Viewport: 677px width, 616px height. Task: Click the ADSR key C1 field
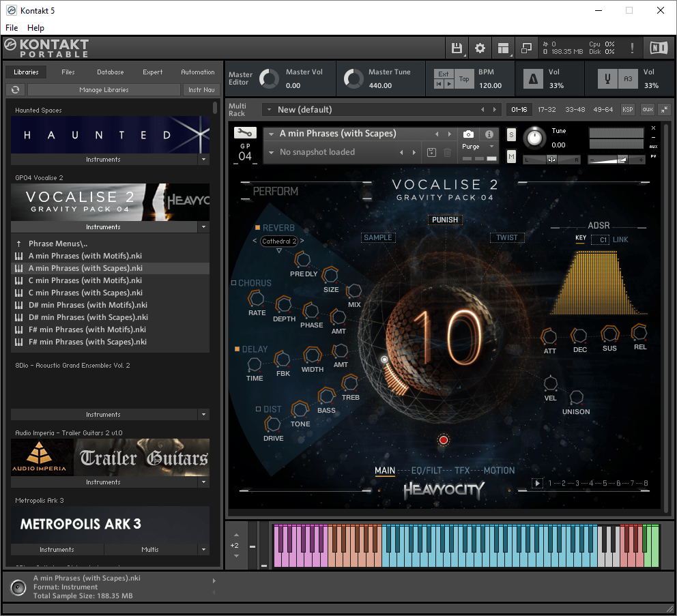(600, 239)
